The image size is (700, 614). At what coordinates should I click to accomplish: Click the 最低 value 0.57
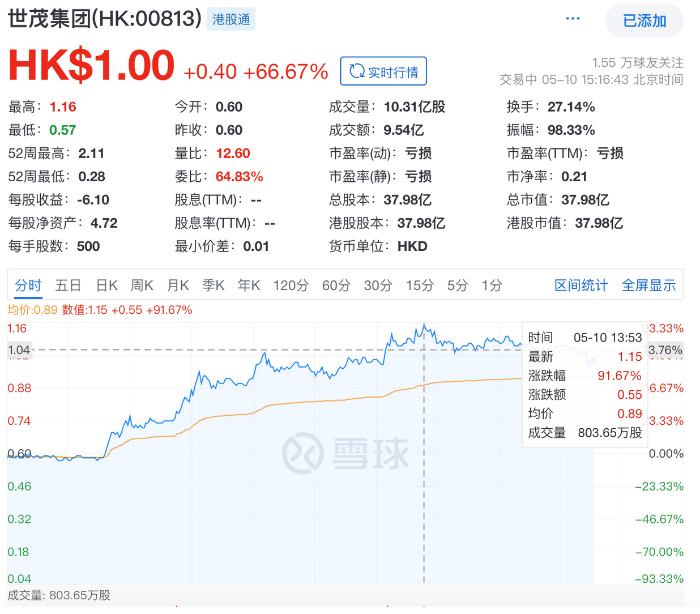point(62,130)
